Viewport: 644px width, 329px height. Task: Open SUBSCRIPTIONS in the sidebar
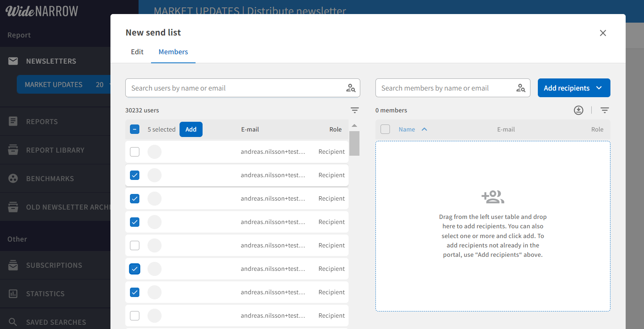click(x=55, y=265)
